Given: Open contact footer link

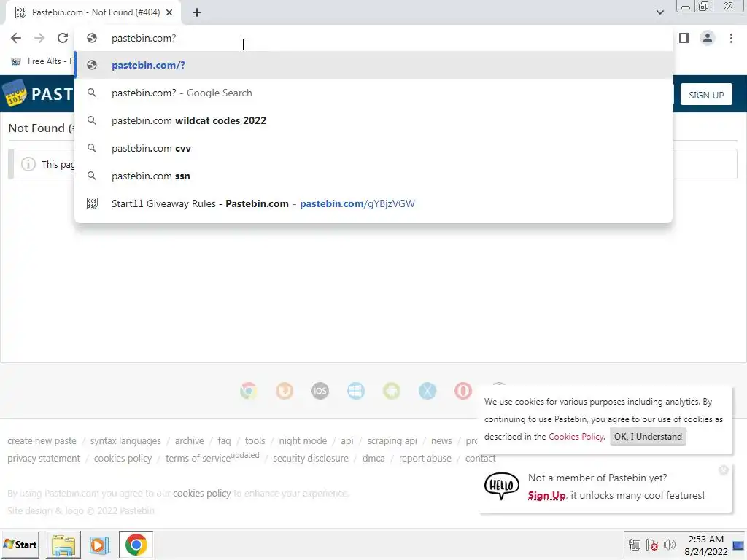Looking at the screenshot, I should click(480, 459).
